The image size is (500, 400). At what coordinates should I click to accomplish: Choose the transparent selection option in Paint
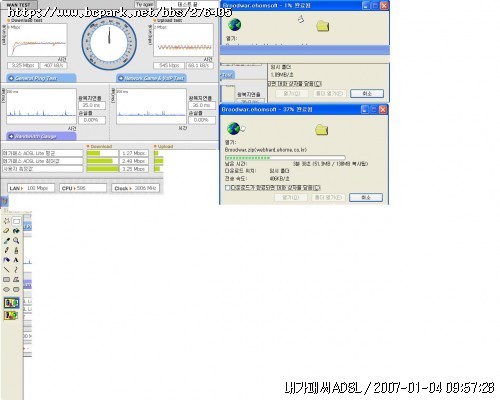pos(11,315)
